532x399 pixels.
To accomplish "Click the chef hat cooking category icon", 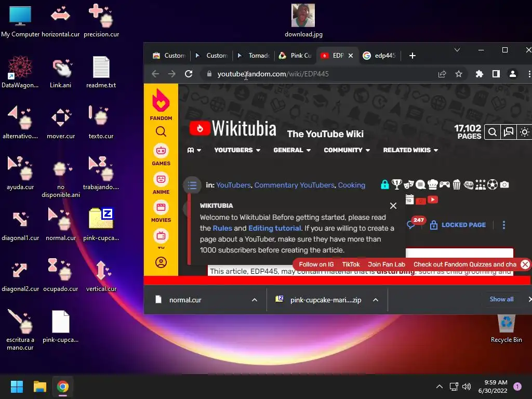I will pyautogui.click(x=433, y=184).
